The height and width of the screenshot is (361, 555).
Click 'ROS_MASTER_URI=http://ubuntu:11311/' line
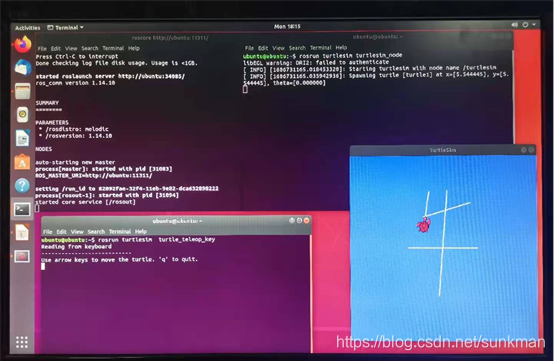pos(94,176)
